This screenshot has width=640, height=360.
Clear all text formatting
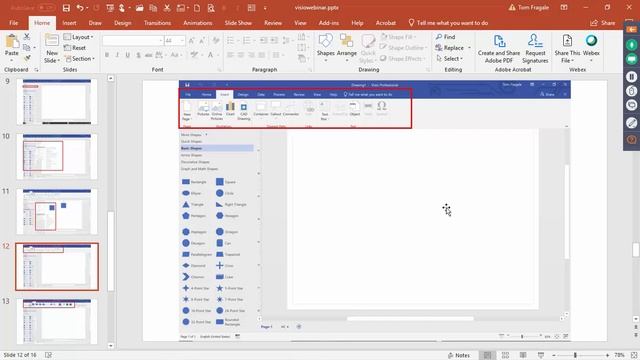pyautogui.click(x=216, y=40)
